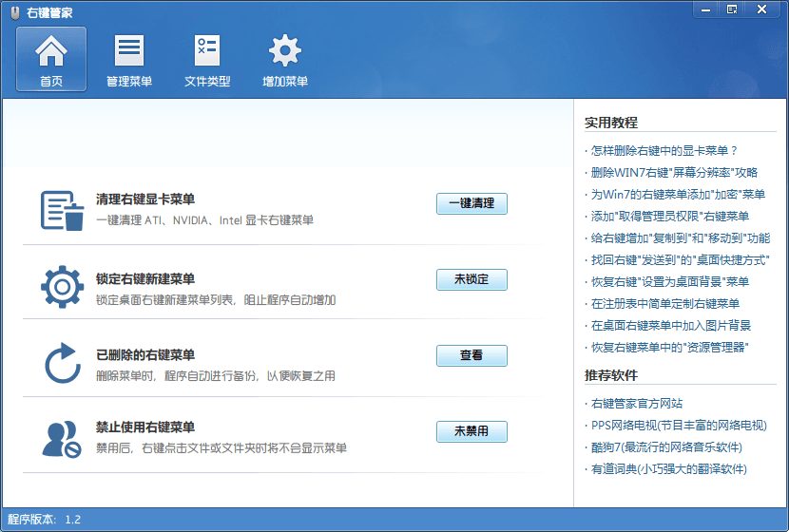Click the 已删除的右键菜单 restore arrow icon

pos(62,363)
